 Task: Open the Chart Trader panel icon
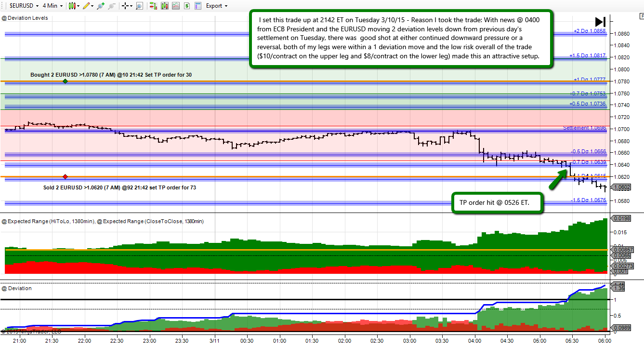click(x=153, y=6)
